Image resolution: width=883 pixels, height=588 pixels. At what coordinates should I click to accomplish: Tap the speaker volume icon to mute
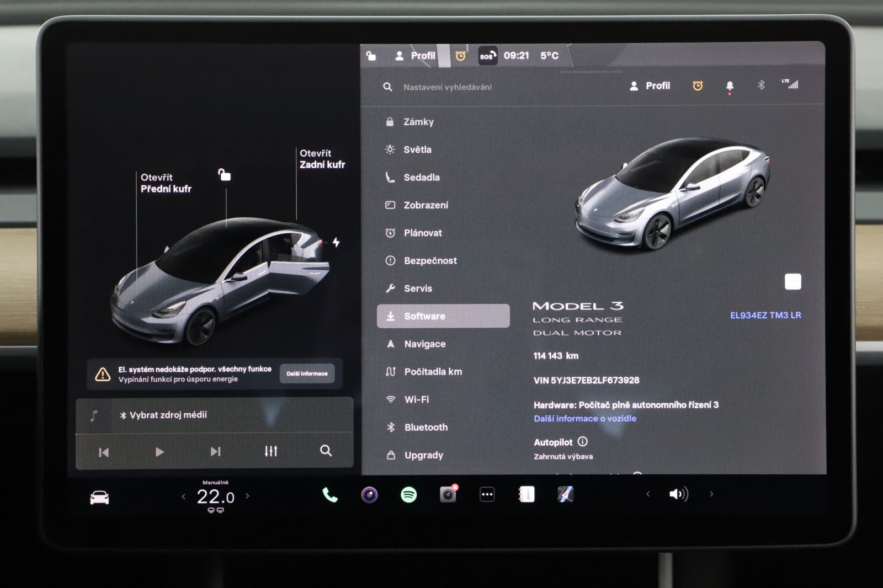click(678, 494)
